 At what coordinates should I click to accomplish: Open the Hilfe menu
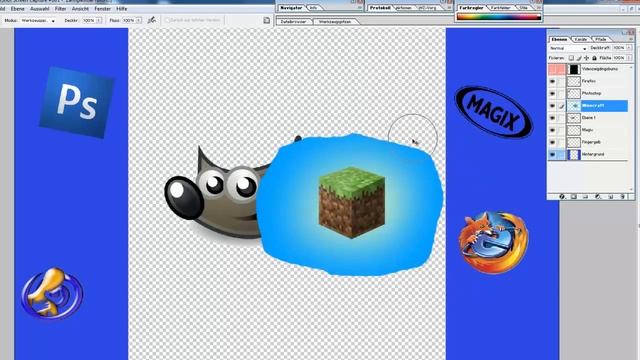(122, 9)
